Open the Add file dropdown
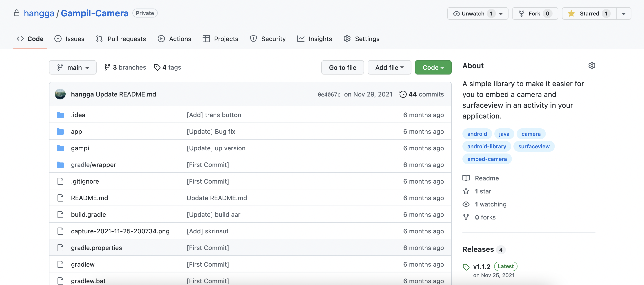The width and height of the screenshot is (644, 285). (x=389, y=68)
